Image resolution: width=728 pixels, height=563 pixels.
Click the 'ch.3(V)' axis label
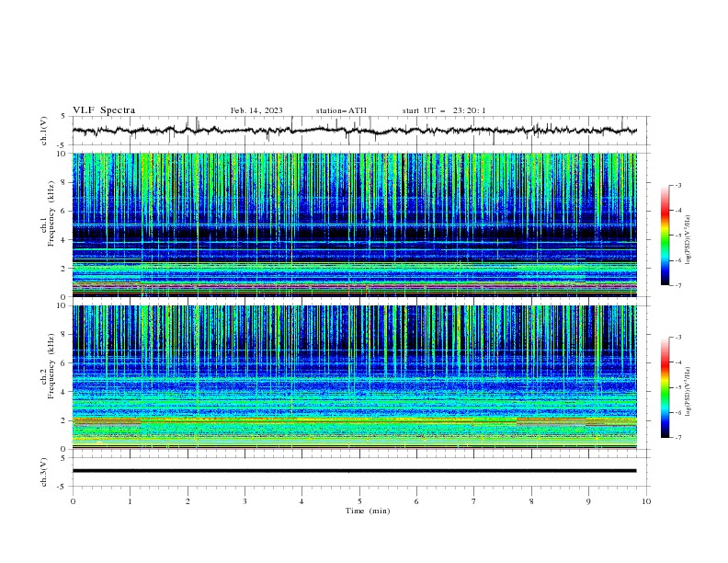(x=44, y=472)
